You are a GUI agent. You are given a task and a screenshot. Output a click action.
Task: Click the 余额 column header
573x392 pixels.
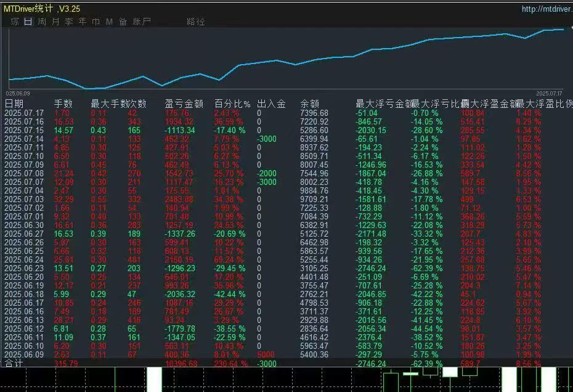tap(309, 104)
